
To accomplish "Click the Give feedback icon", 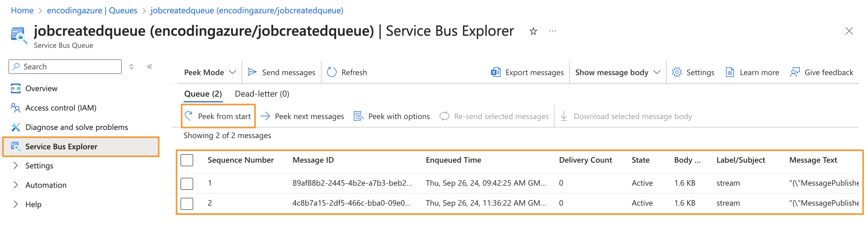I will (794, 72).
